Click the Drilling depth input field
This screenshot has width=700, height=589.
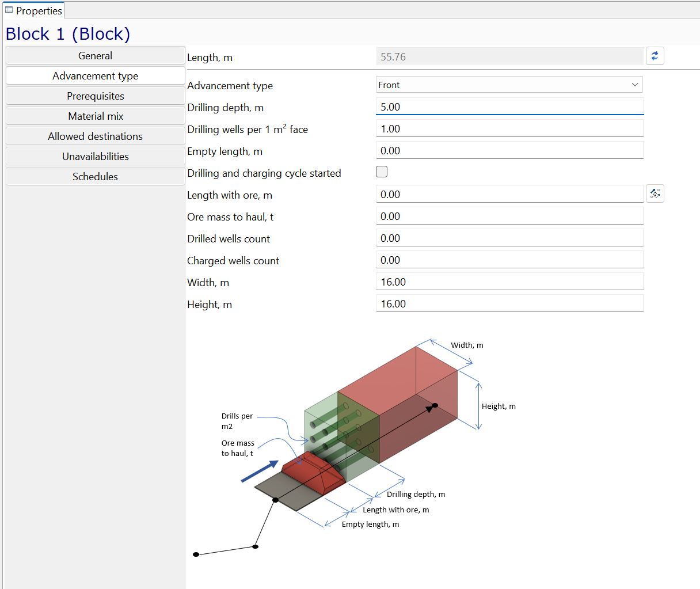coord(509,107)
